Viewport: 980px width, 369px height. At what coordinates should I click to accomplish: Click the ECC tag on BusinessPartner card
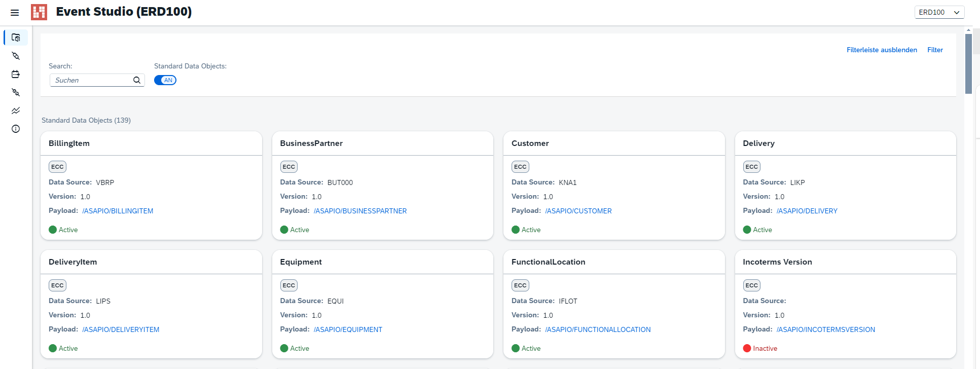tap(289, 167)
